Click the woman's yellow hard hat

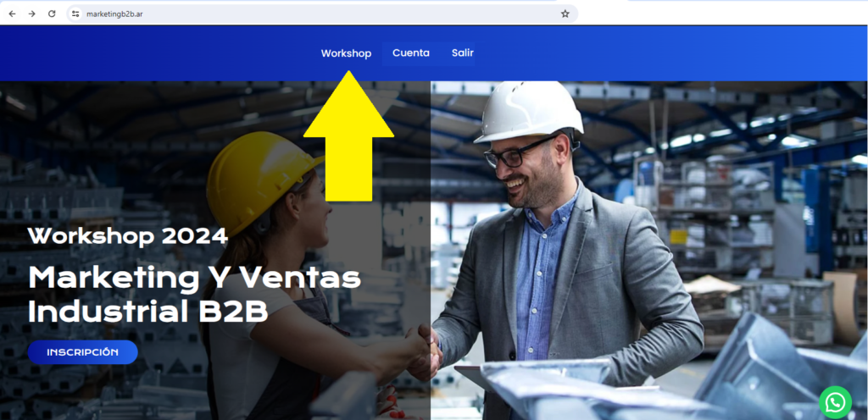pyautogui.click(x=260, y=180)
